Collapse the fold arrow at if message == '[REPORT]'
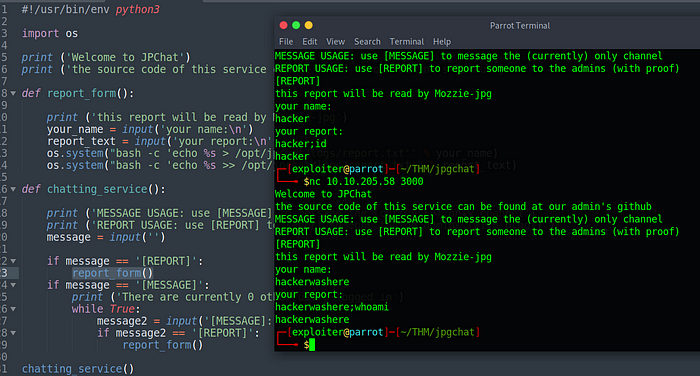 click(x=13, y=261)
